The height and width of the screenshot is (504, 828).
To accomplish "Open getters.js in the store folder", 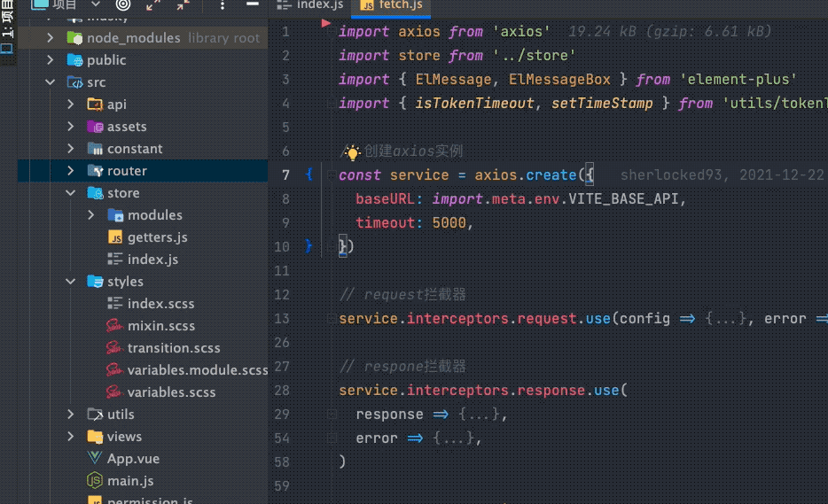I will tap(157, 237).
